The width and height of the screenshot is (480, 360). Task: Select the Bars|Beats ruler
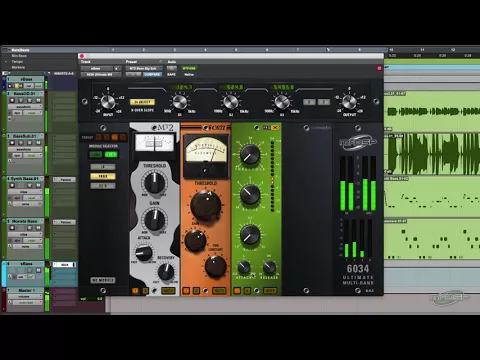coord(21,50)
